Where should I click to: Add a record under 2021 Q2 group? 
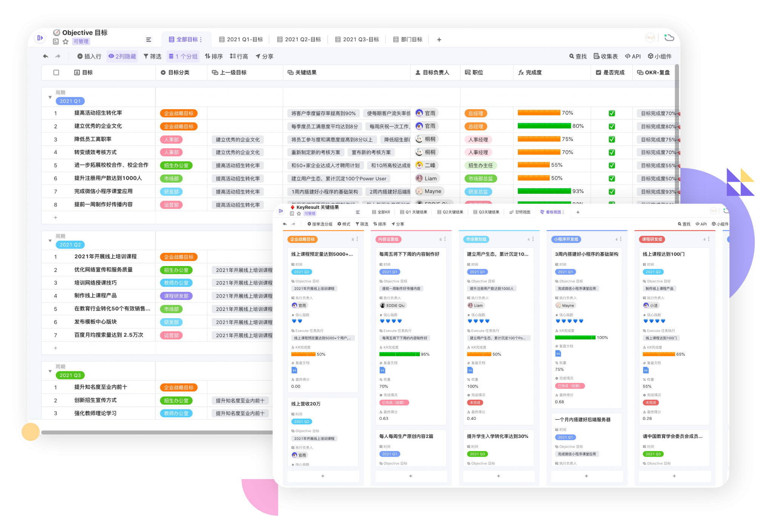[x=56, y=348]
